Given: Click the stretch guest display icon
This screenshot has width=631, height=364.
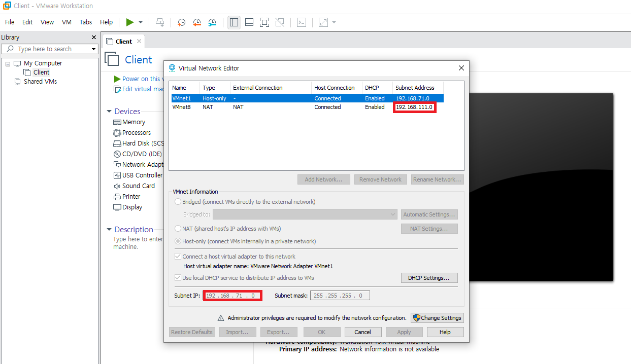Looking at the screenshot, I should [x=323, y=22].
